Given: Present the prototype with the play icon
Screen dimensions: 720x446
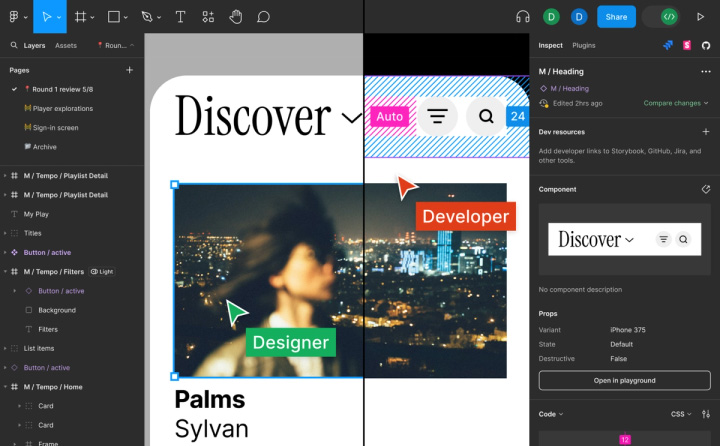Looking at the screenshot, I should coord(700,17).
